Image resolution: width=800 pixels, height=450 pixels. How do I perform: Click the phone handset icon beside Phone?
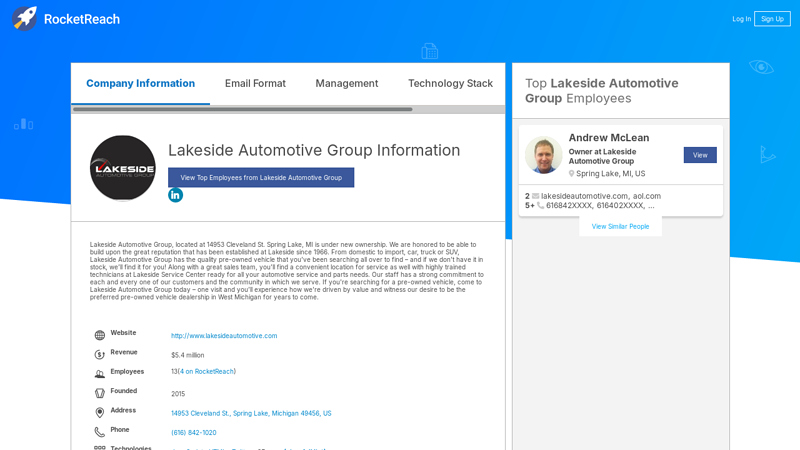pos(99,432)
